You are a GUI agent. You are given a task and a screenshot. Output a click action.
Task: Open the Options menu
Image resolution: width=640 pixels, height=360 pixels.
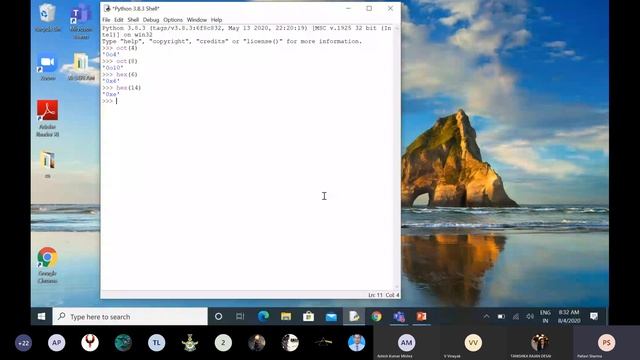tap(173, 20)
